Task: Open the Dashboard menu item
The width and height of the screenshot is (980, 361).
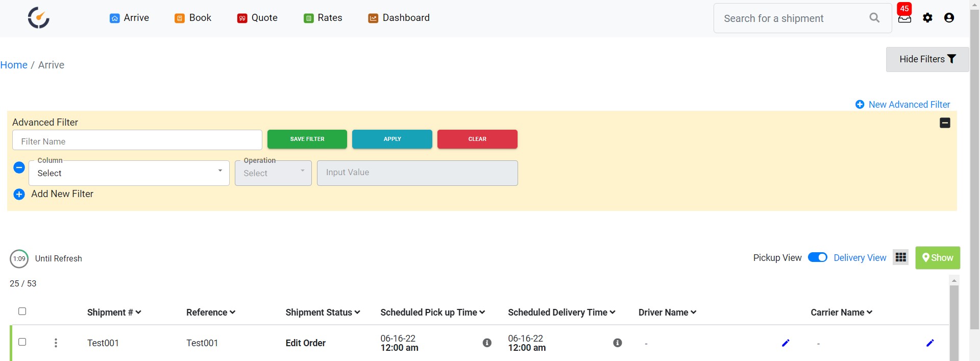Action: (x=399, y=18)
